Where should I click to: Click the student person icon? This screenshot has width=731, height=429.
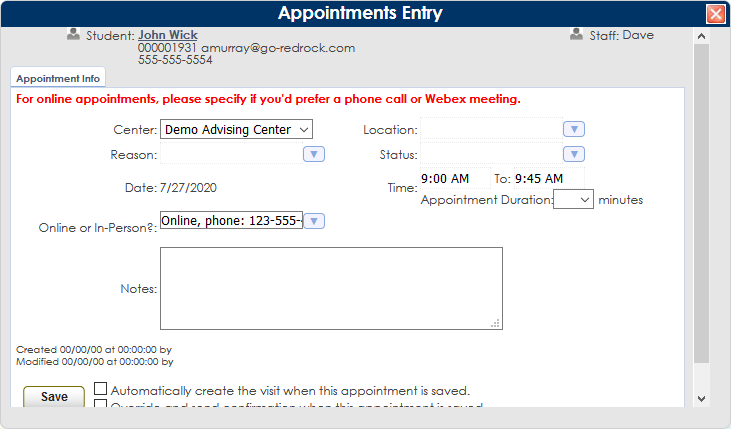[x=73, y=34]
